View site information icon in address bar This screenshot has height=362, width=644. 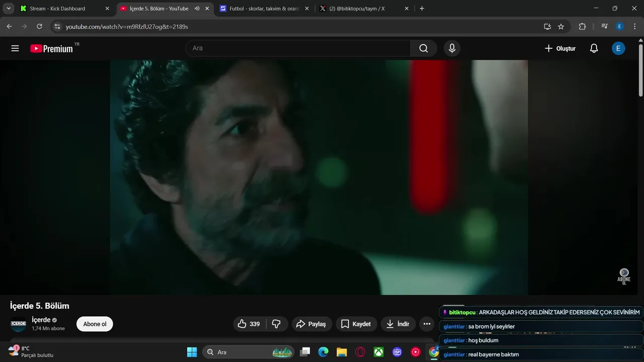point(57,26)
